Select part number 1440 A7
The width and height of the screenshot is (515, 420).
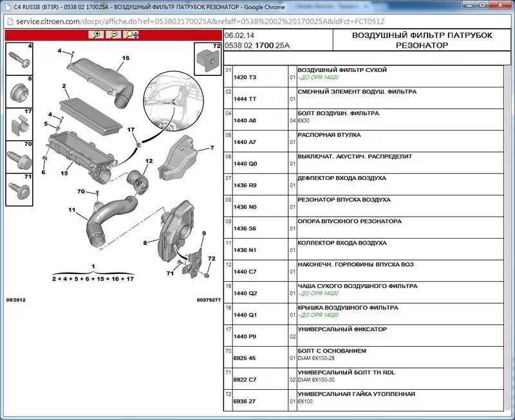[245, 142]
